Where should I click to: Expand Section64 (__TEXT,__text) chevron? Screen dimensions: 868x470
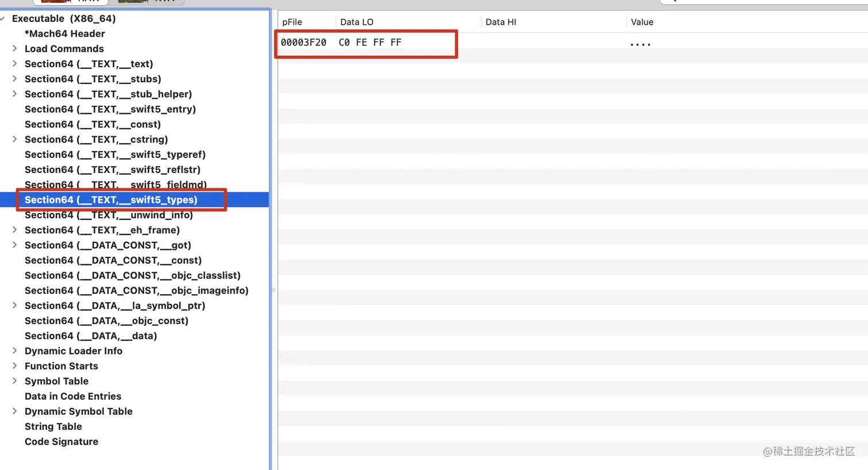(x=14, y=64)
